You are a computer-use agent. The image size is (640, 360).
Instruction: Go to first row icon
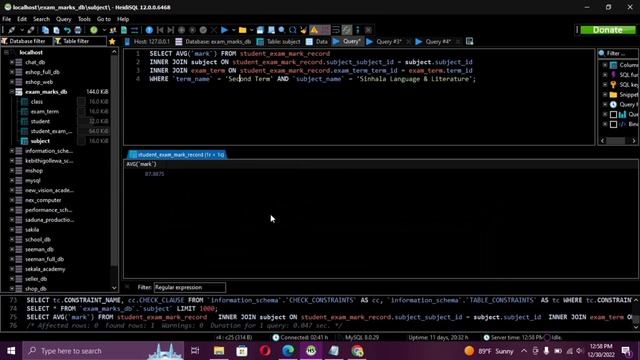point(160,30)
